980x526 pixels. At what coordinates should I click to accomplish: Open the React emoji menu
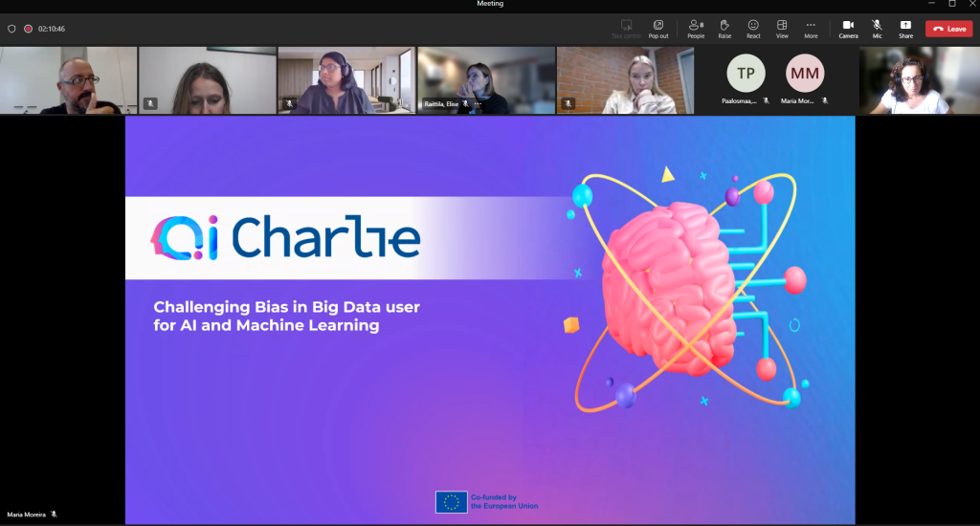tap(753, 27)
